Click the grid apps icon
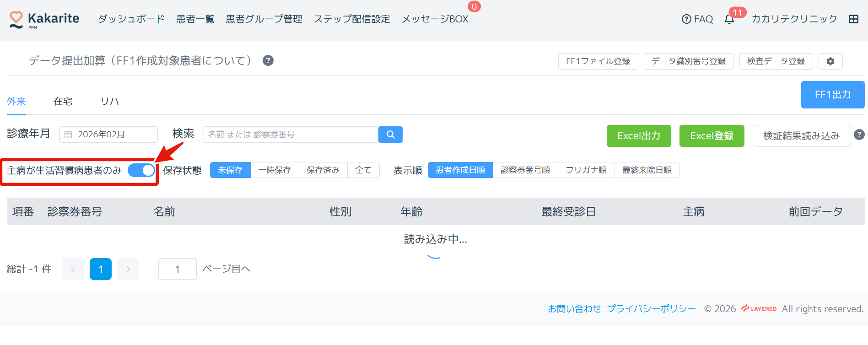The width and height of the screenshot is (868, 345). pos(853,19)
